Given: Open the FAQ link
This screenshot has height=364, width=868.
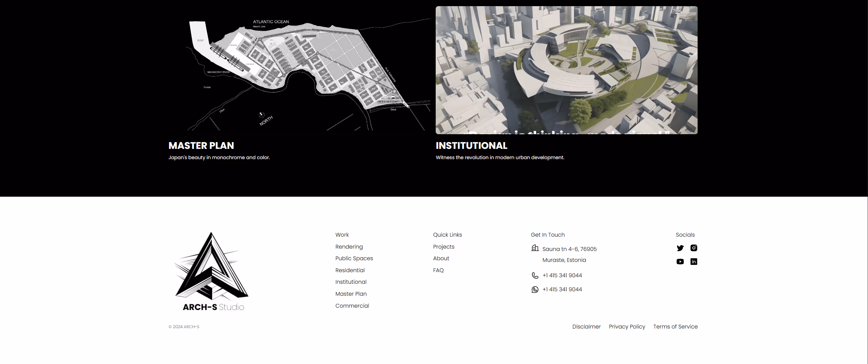Looking at the screenshot, I should tap(438, 270).
